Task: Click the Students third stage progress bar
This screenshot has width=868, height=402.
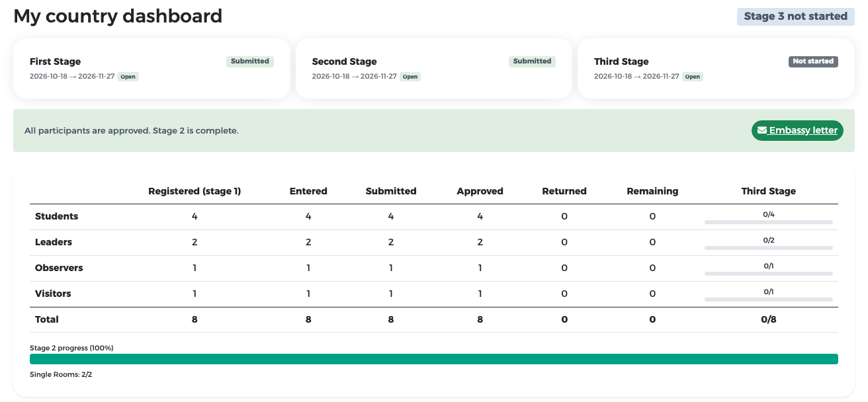Action: coord(769,222)
